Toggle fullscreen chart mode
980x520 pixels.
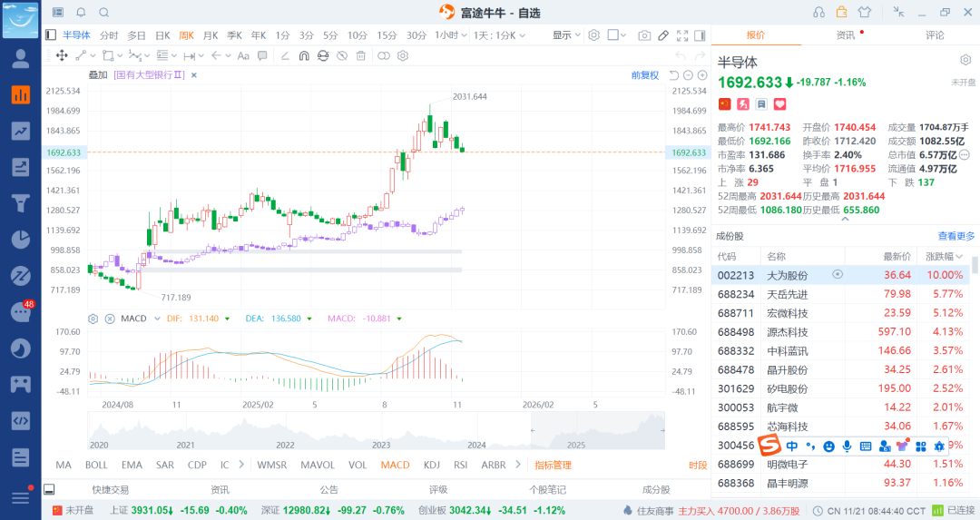pos(682,35)
